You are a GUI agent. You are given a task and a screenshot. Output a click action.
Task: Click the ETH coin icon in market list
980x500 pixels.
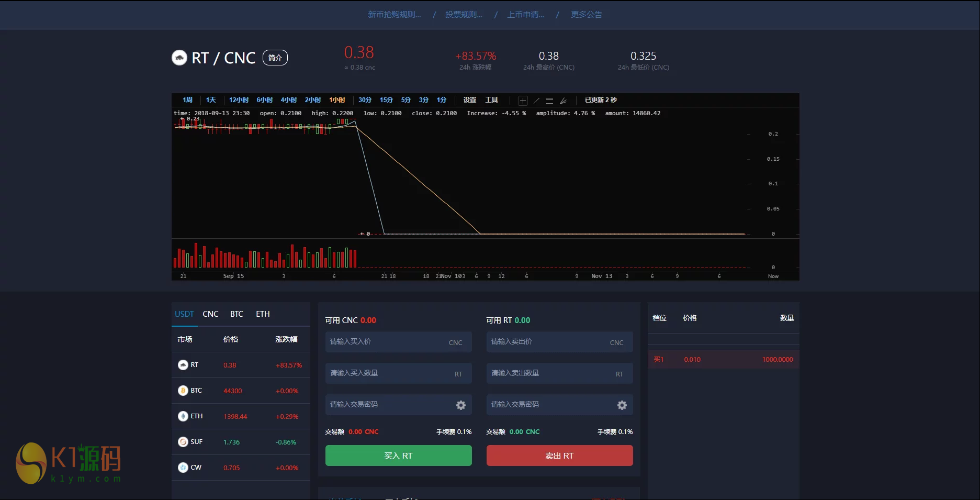(x=183, y=416)
